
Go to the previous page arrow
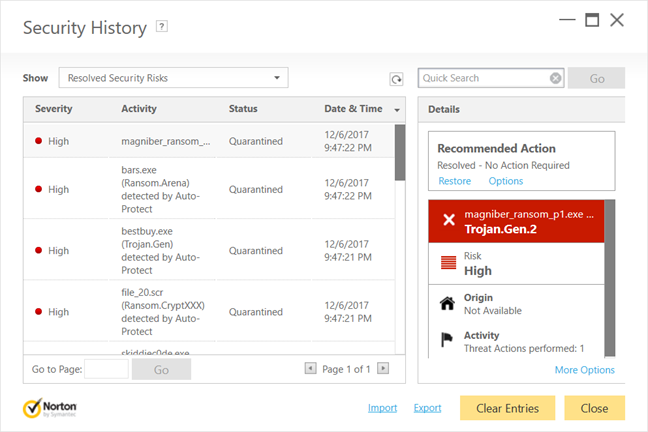(310, 368)
